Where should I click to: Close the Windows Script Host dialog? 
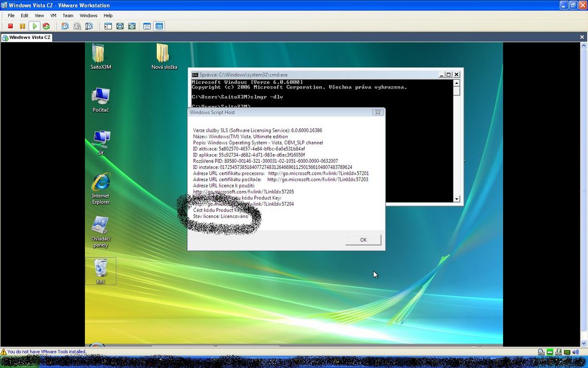(378, 112)
